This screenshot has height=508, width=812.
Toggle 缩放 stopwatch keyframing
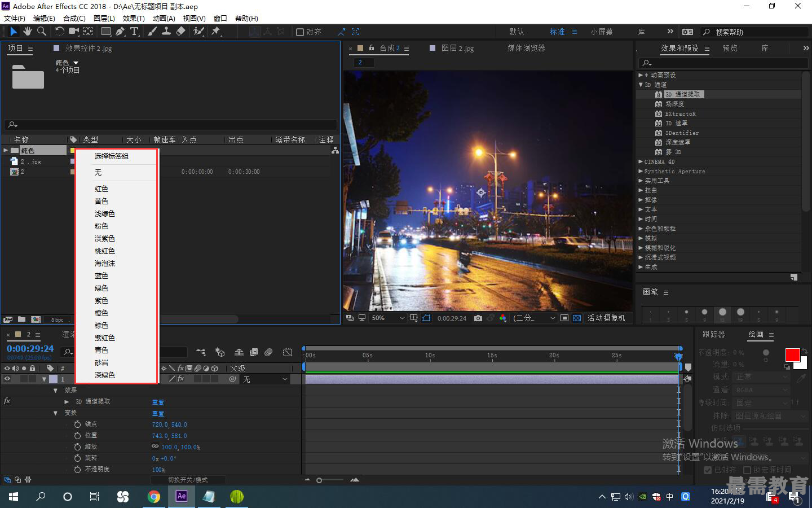[x=77, y=447]
